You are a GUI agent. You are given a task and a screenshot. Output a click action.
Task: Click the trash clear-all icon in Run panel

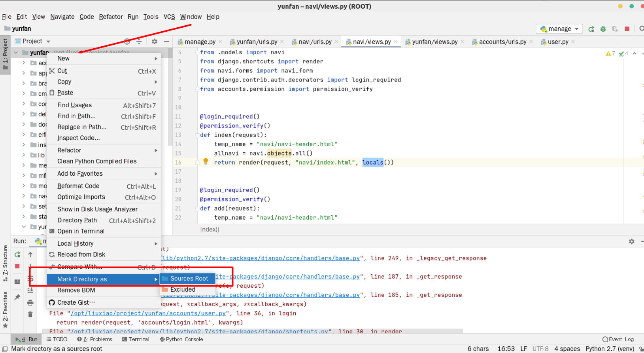click(30, 315)
